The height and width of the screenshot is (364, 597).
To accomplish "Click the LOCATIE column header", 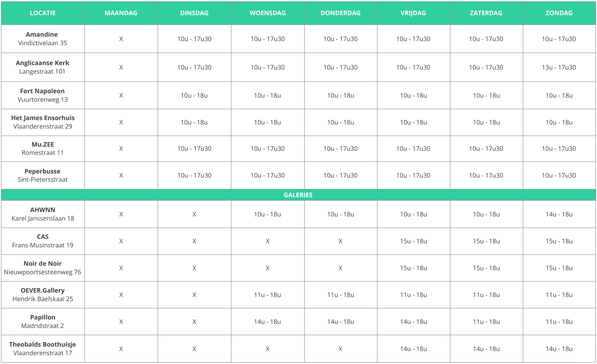I will pos(43,13).
